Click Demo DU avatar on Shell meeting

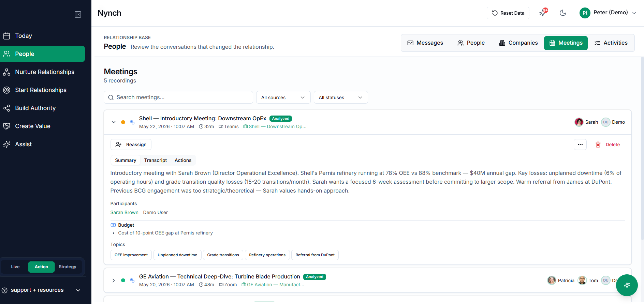[606, 122]
